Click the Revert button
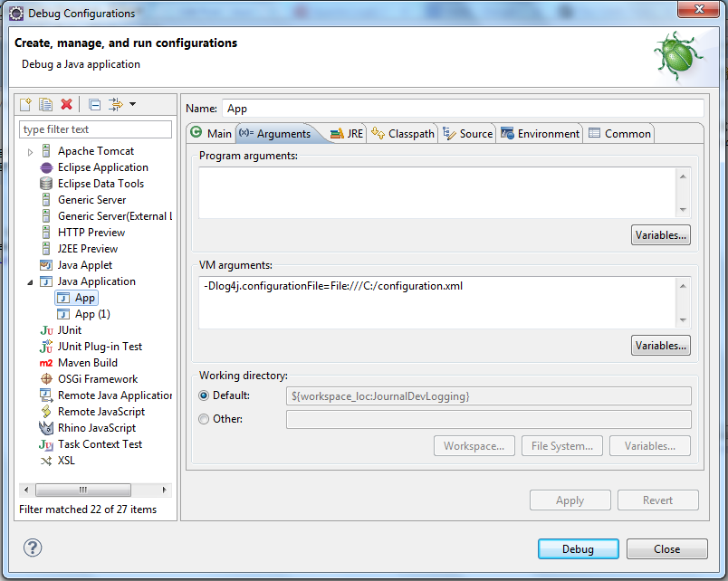The image size is (728, 581). 658,500
